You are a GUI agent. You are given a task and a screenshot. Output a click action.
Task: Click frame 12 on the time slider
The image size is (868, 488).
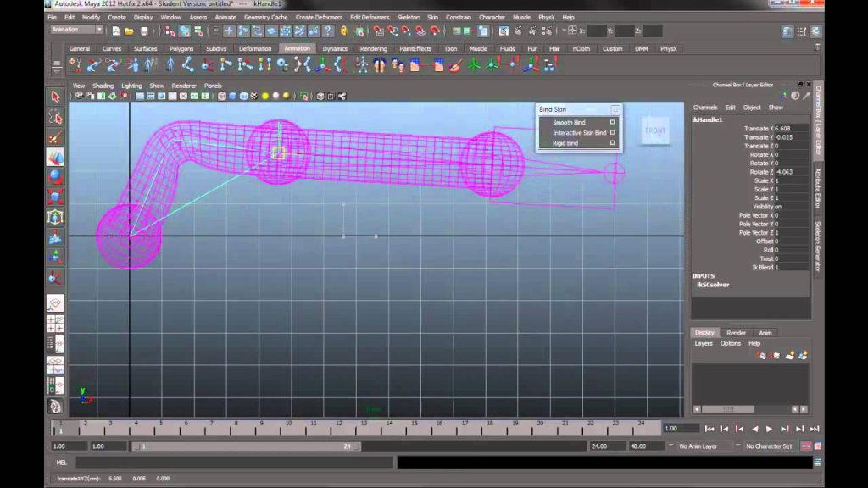[339, 427]
